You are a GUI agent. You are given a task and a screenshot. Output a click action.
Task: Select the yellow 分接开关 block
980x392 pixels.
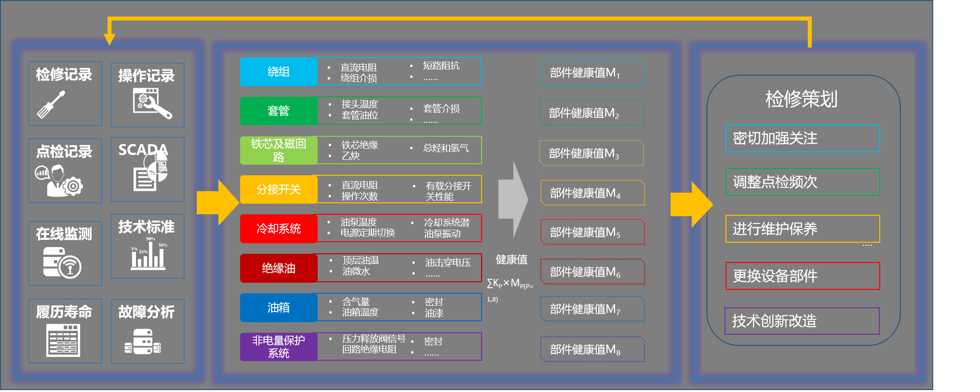coord(279,189)
